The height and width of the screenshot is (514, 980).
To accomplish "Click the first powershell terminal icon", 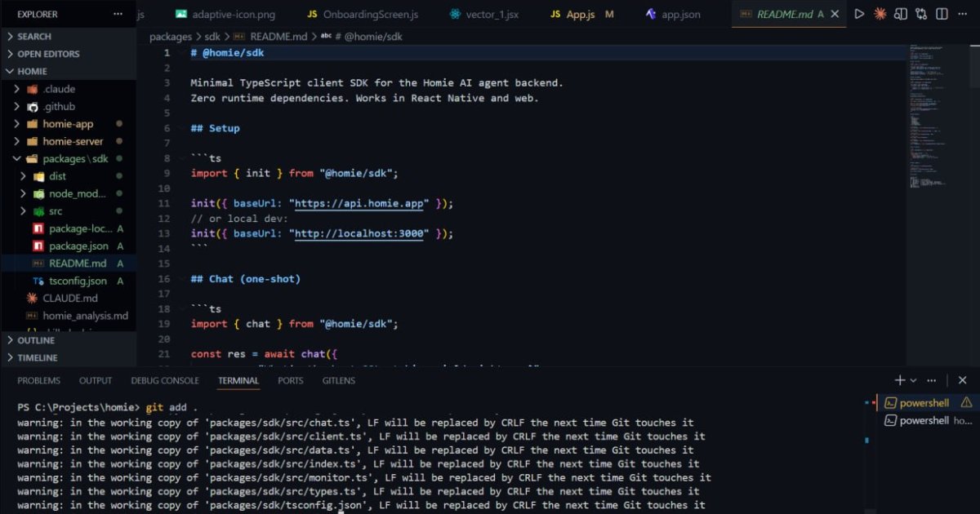I will [891, 403].
